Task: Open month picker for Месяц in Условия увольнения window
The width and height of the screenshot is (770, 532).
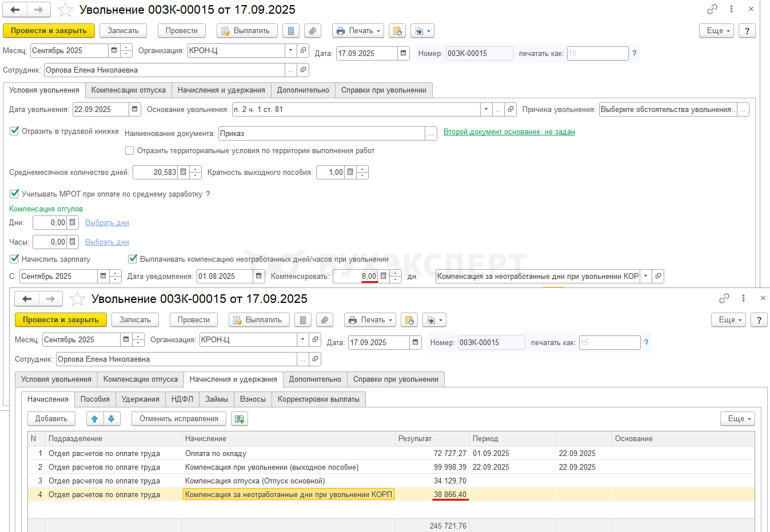Action: [114, 50]
